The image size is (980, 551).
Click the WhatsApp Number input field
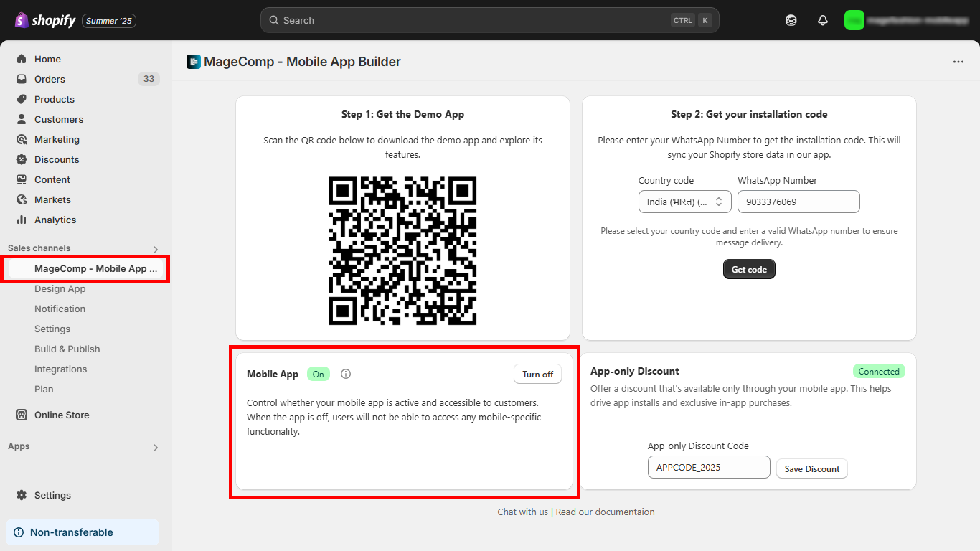click(798, 202)
